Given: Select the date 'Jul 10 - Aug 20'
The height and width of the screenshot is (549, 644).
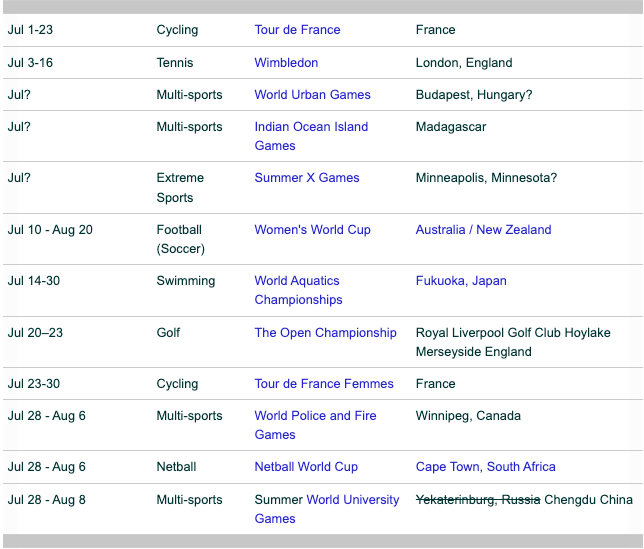Looking at the screenshot, I should (50, 230).
